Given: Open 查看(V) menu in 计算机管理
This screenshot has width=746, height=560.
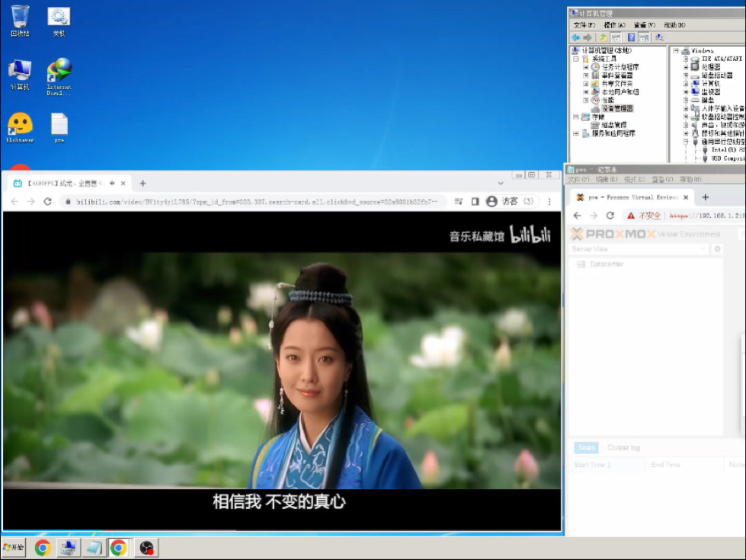Looking at the screenshot, I should click(644, 25).
